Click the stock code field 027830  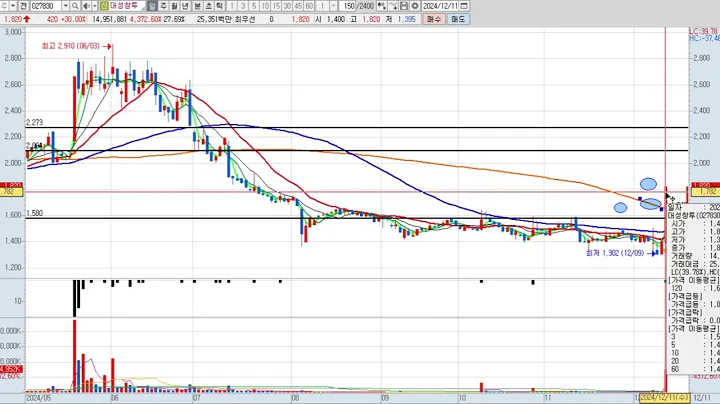[x=46, y=6]
